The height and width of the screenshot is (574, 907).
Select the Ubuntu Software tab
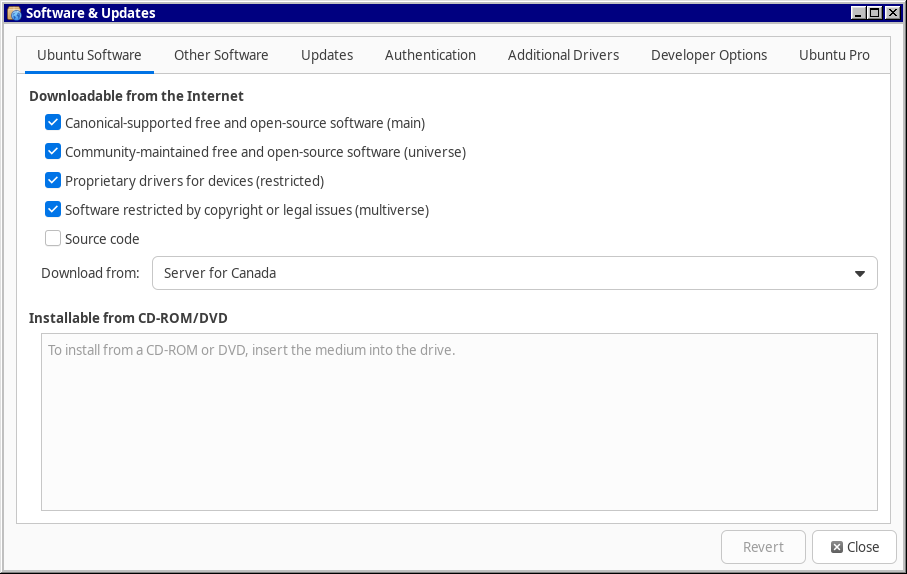pyautogui.click(x=89, y=55)
